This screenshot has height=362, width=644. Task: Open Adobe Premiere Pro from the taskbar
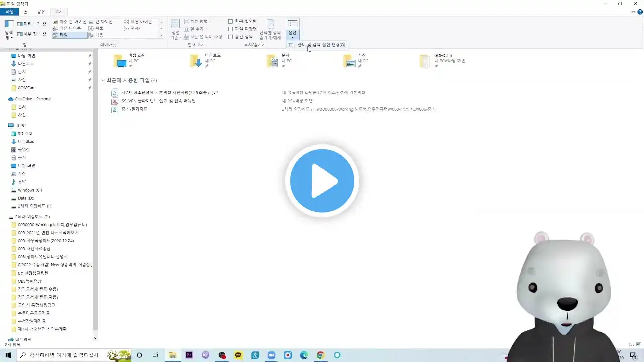coord(189,355)
